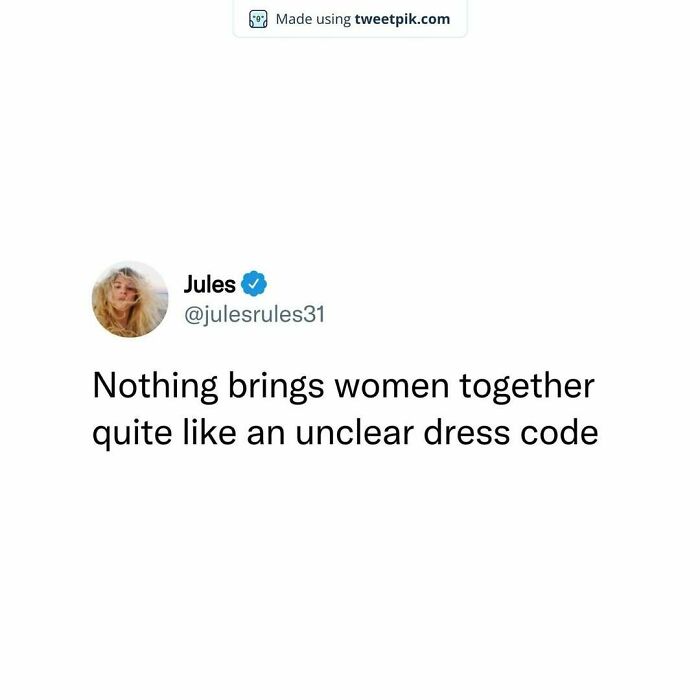The width and height of the screenshot is (700, 700).
Task: Open the tweetpik.com link
Action: click(402, 19)
